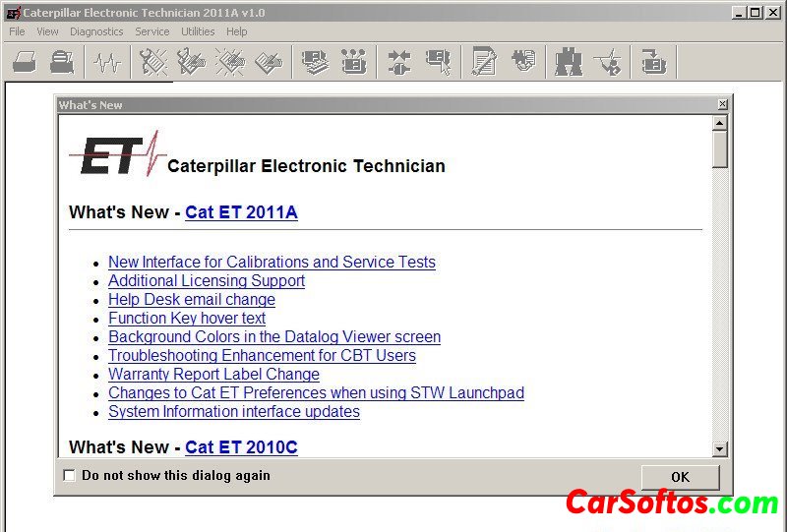
Task: Open 'Function Key hover text' link
Action: click(x=187, y=319)
